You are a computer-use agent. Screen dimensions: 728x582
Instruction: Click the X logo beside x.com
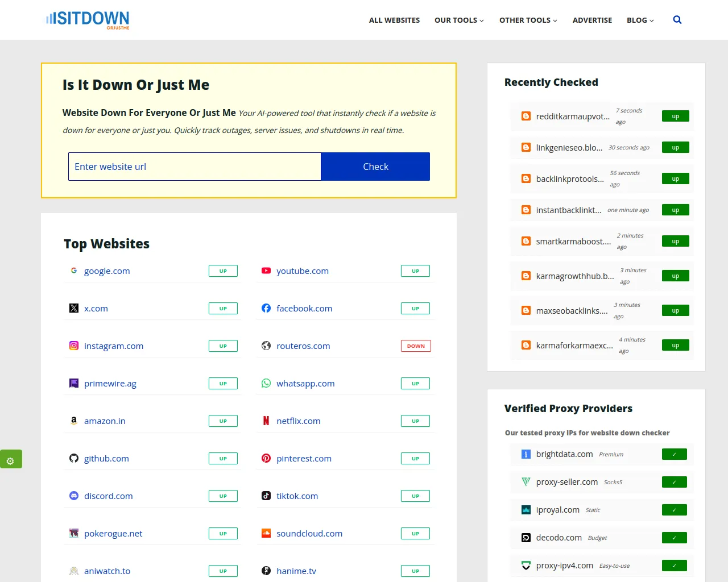[74, 308]
